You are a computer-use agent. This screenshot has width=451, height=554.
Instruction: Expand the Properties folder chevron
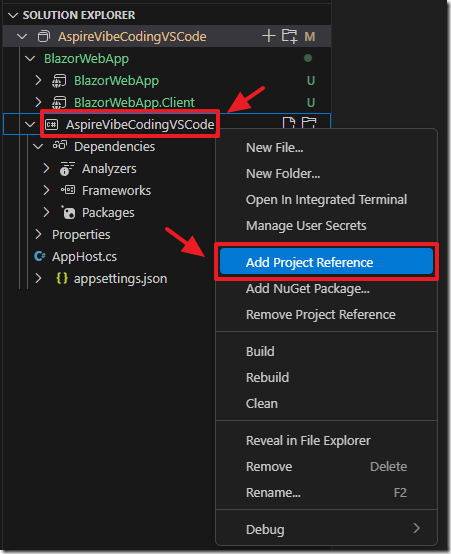point(38,234)
